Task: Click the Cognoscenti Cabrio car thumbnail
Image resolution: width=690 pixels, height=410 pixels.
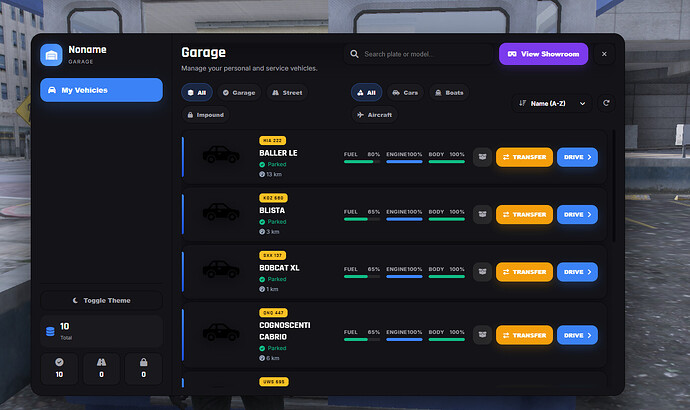Action: (221, 333)
